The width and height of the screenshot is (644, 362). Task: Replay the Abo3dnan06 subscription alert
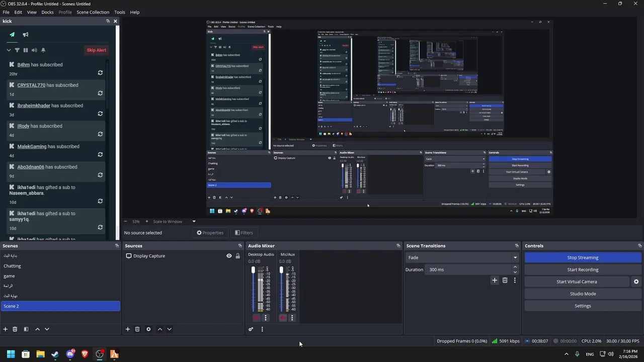[x=100, y=175]
